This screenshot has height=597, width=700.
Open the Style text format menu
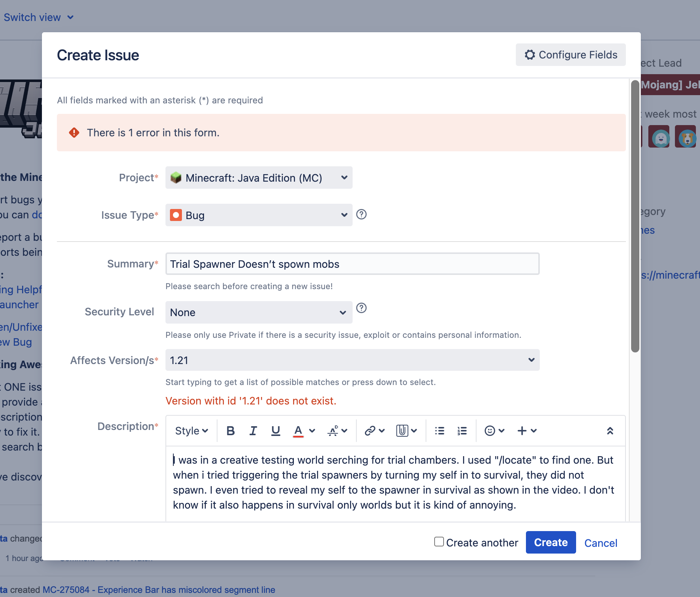click(191, 431)
